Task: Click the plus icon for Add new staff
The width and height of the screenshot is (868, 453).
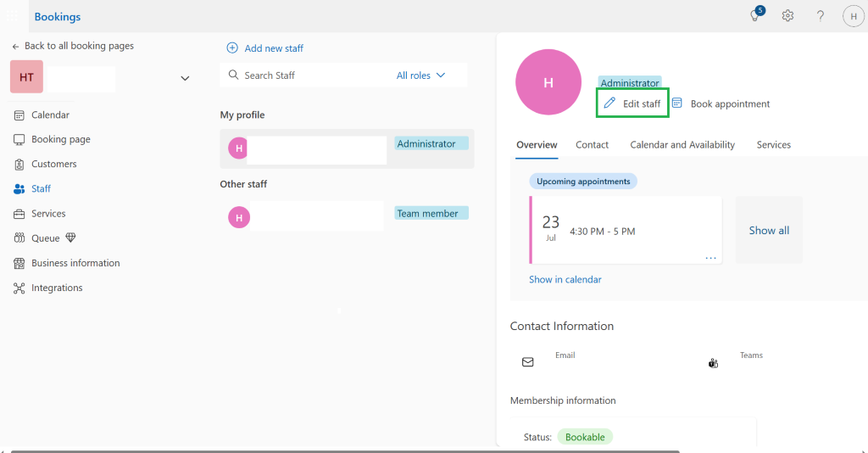Action: pyautogui.click(x=232, y=48)
